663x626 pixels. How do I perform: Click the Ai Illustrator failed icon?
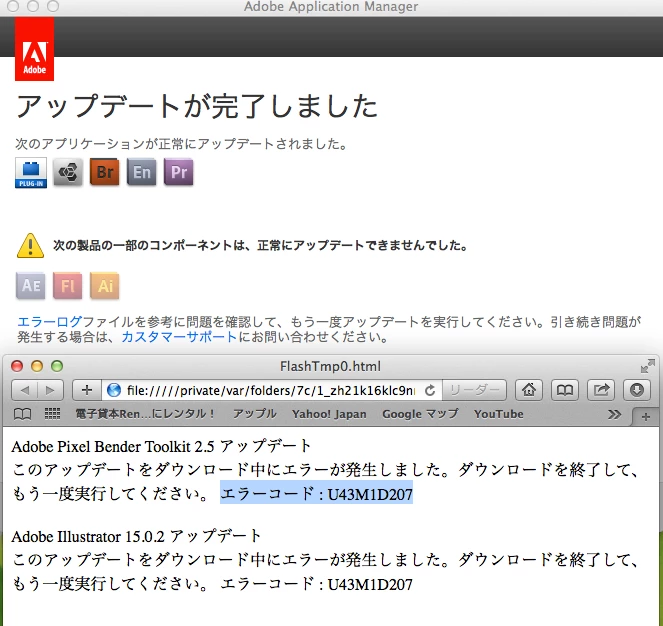(x=104, y=286)
